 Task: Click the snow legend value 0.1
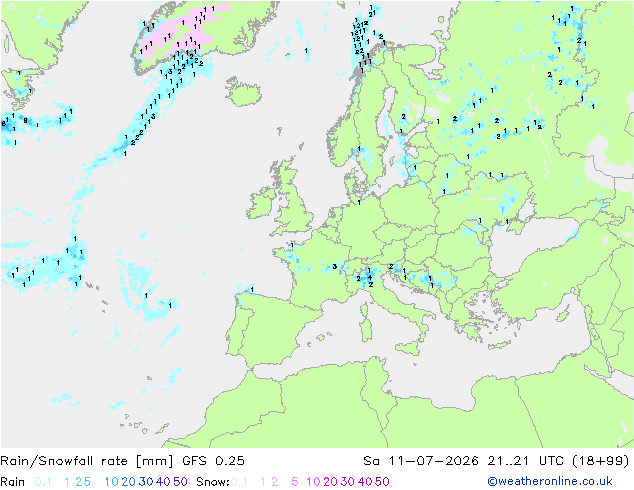coord(239,482)
